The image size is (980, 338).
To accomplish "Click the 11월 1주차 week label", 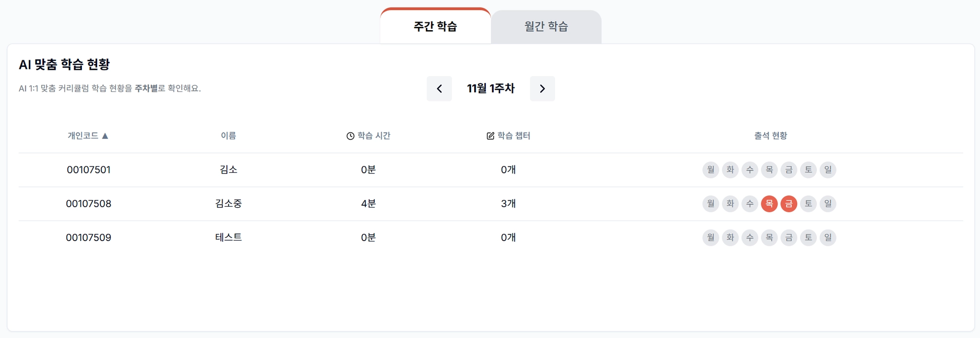I will pos(490,88).
